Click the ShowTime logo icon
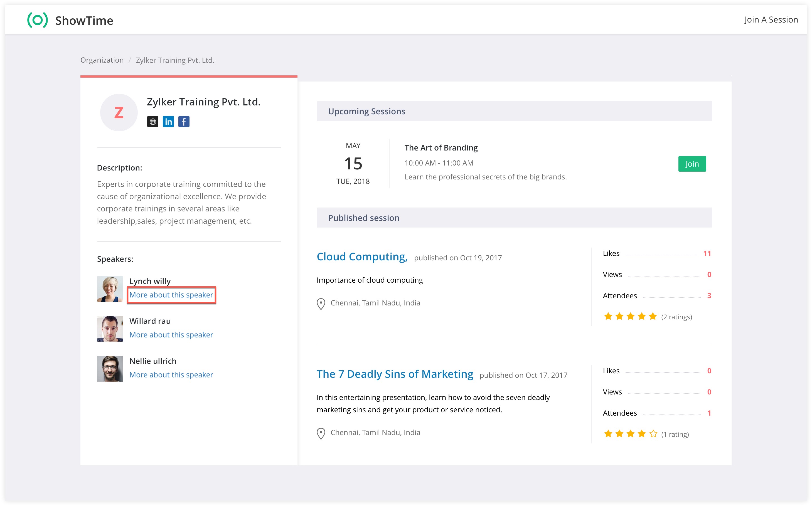This screenshot has width=812, height=506. click(x=38, y=20)
